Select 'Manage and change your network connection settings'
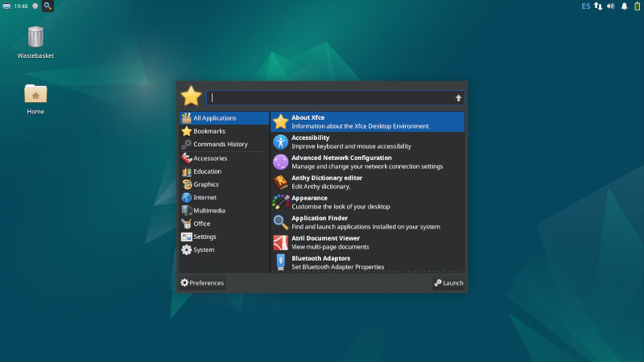This screenshot has width=644, height=362. pos(367,167)
